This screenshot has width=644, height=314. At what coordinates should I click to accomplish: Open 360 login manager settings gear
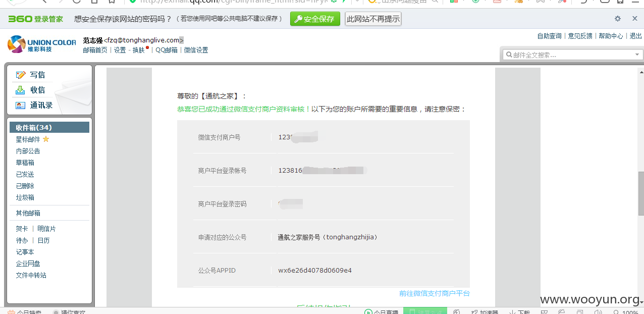point(618,19)
